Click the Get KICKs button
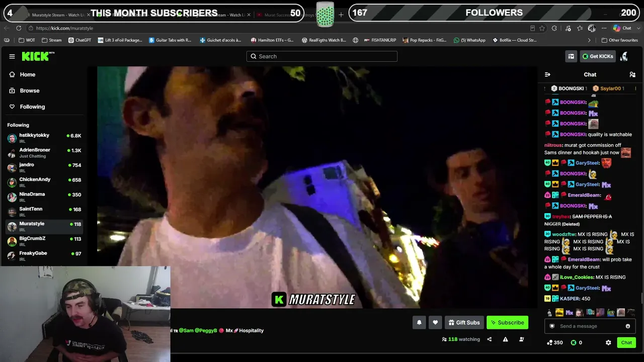 click(x=598, y=56)
